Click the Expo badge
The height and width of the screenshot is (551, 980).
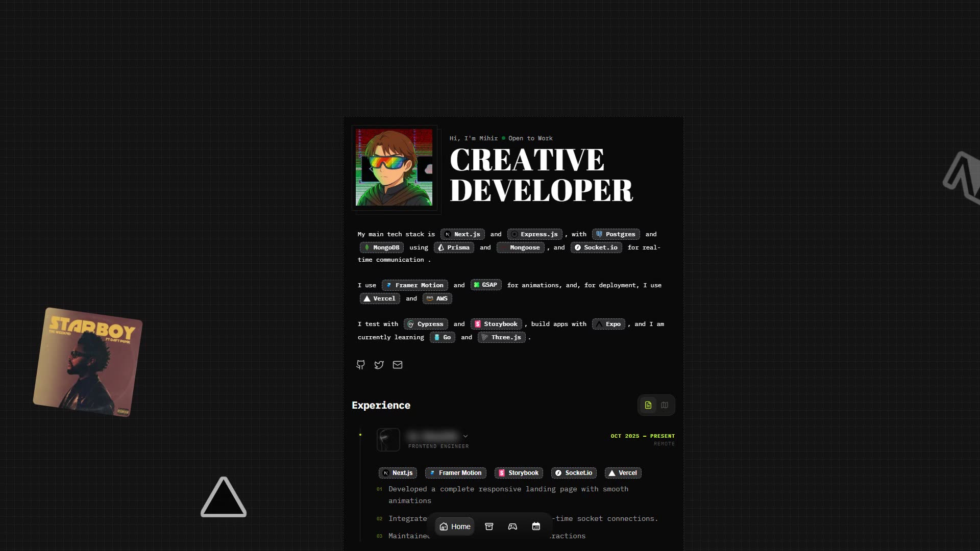tap(608, 324)
